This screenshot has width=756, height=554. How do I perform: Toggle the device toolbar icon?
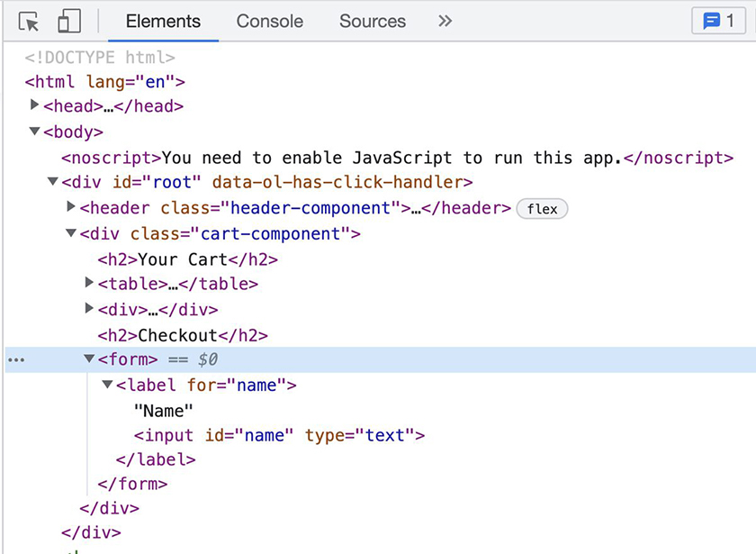(x=69, y=22)
